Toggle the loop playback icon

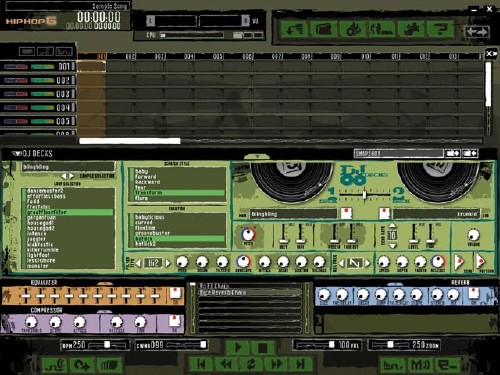tap(251, 364)
